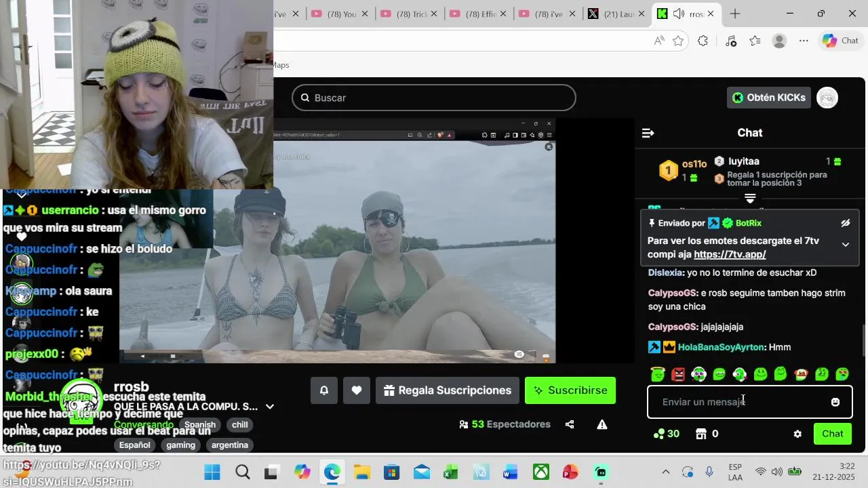Click os11o top gifter name
Viewport: 868px width, 488px height.
coord(694,164)
